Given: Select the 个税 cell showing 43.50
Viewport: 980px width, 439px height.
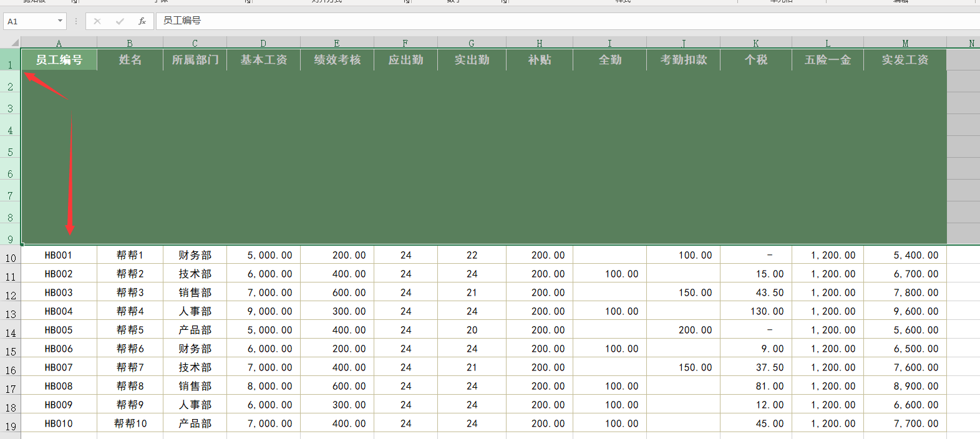Looking at the screenshot, I should (x=756, y=292).
